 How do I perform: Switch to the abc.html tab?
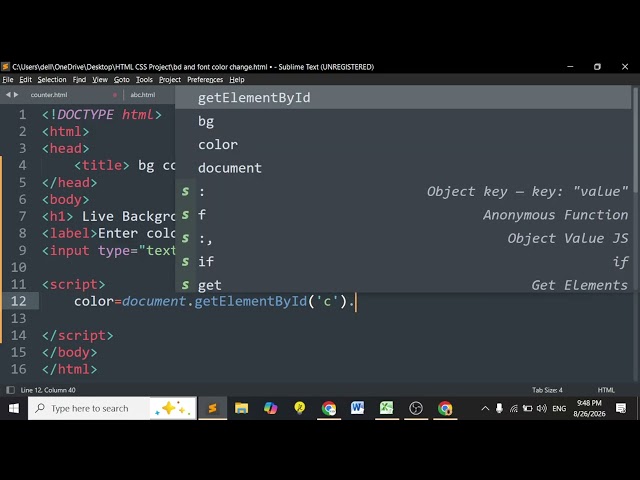click(143, 95)
